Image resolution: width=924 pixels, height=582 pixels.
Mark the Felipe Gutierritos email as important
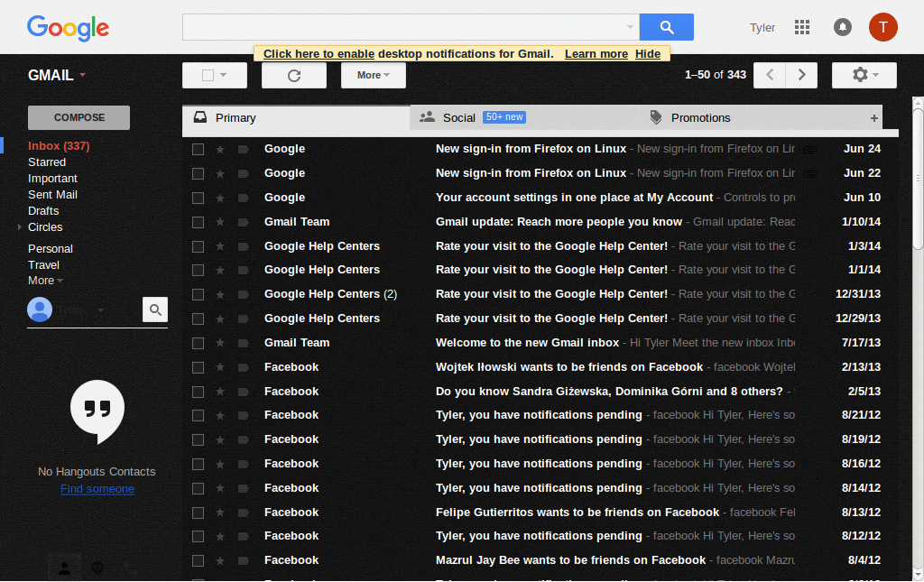[244, 513]
